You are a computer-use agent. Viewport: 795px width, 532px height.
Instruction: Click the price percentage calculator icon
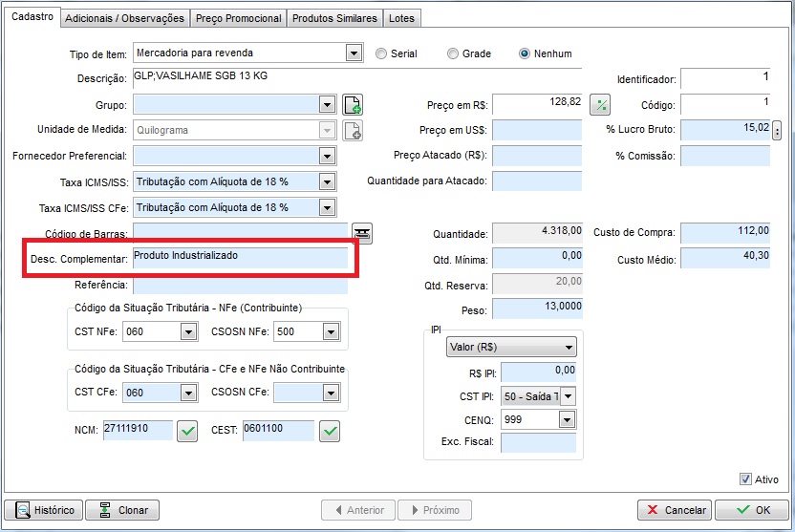(x=600, y=105)
